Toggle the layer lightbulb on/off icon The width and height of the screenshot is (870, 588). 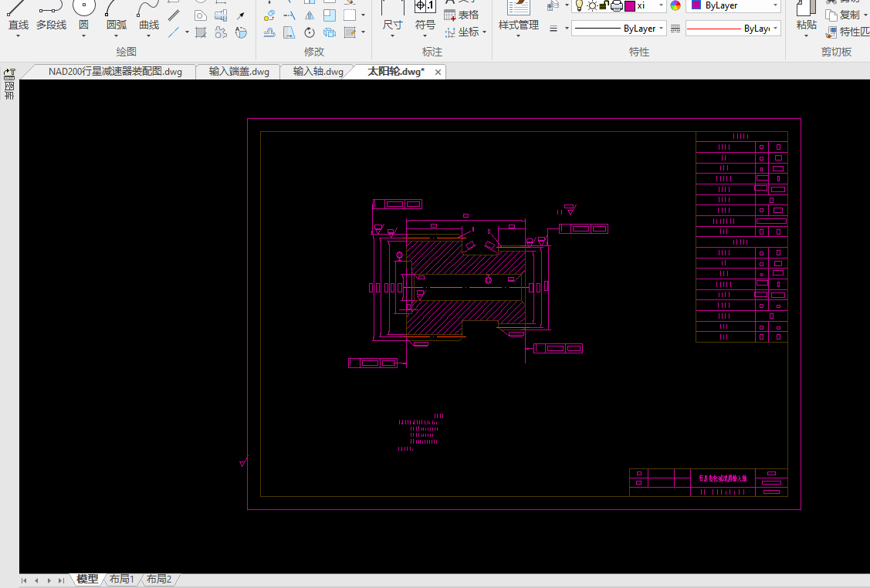[579, 5]
